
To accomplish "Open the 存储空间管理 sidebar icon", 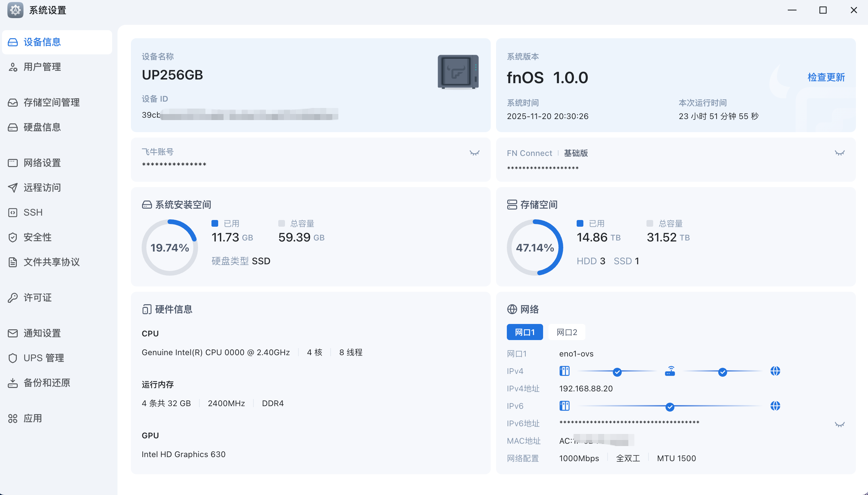I will coord(13,103).
